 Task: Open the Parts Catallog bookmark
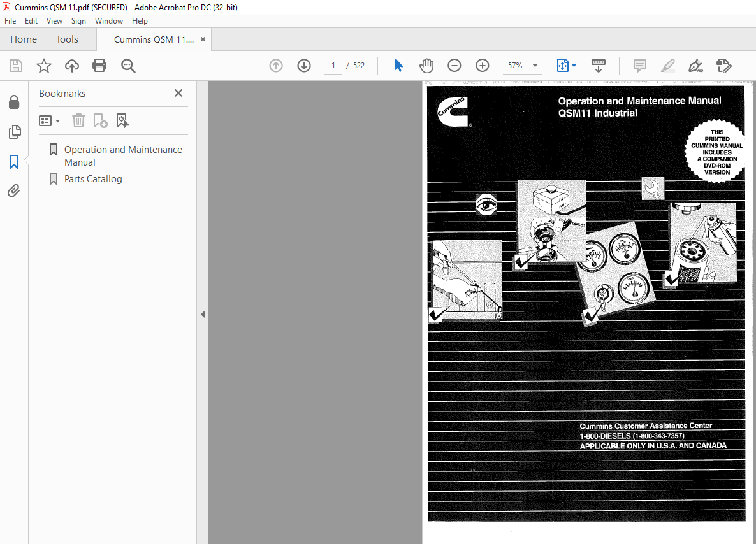(x=93, y=179)
